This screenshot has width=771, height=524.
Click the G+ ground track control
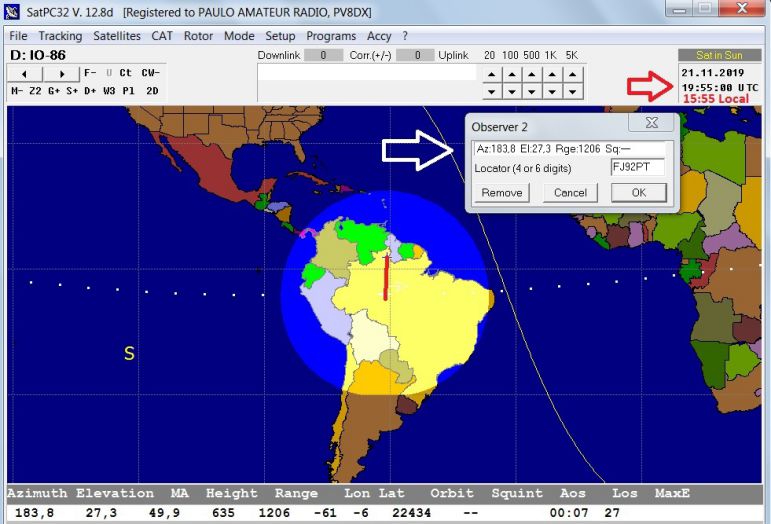[54, 91]
